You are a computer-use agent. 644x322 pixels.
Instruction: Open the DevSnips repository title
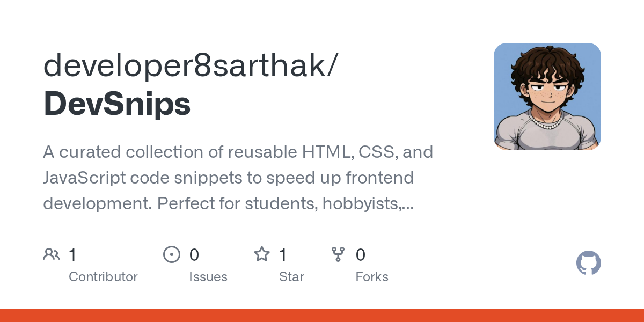coord(116,104)
